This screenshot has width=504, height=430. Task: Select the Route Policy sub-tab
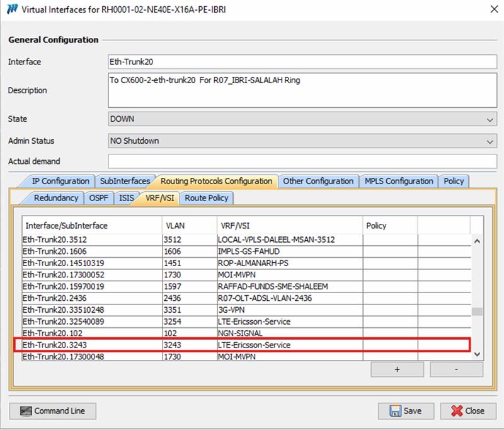click(207, 198)
